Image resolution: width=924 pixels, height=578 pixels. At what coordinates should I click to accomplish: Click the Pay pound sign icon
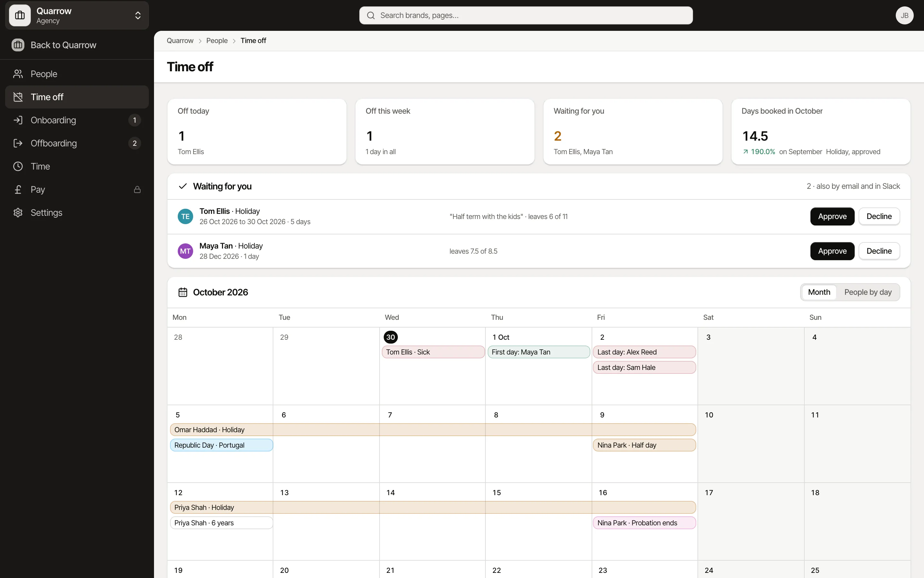tap(18, 189)
